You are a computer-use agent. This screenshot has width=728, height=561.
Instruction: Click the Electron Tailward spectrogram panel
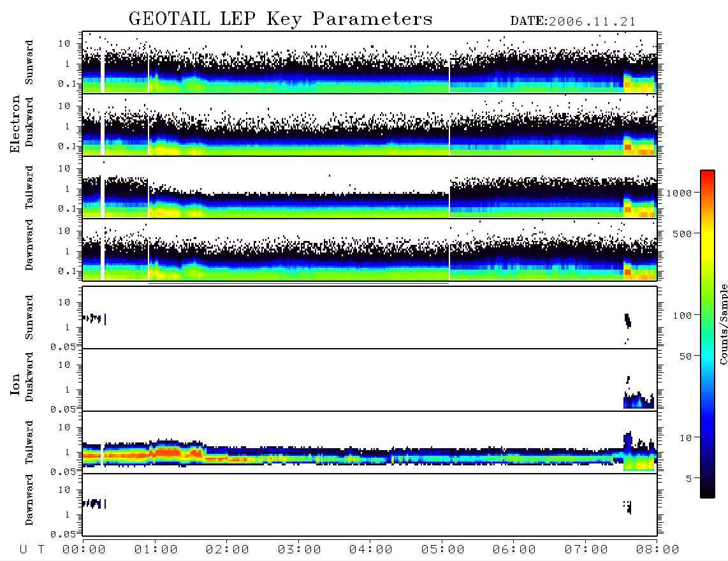[370, 187]
